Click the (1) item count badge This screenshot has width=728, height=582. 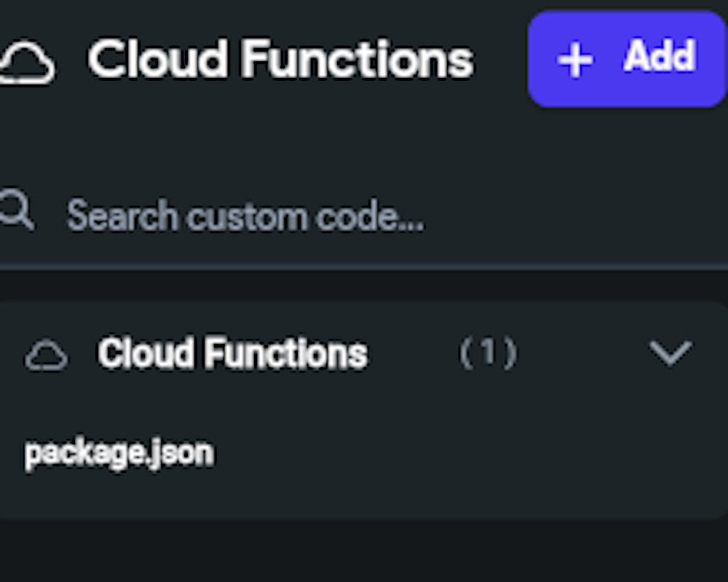click(x=488, y=354)
